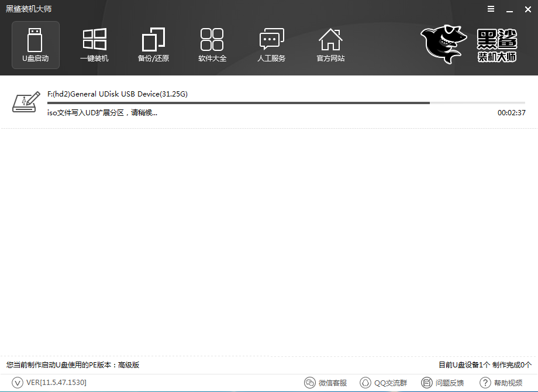The width and height of the screenshot is (538, 392).
Task: Open the hamburger menu in title bar
Action: pyautogui.click(x=489, y=9)
